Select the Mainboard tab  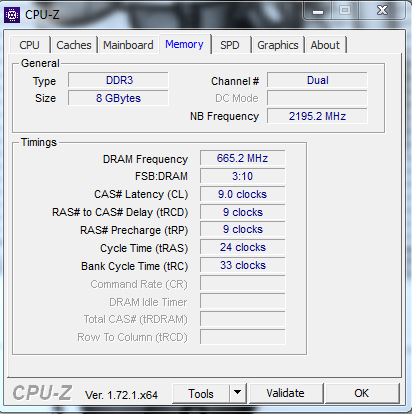click(128, 45)
